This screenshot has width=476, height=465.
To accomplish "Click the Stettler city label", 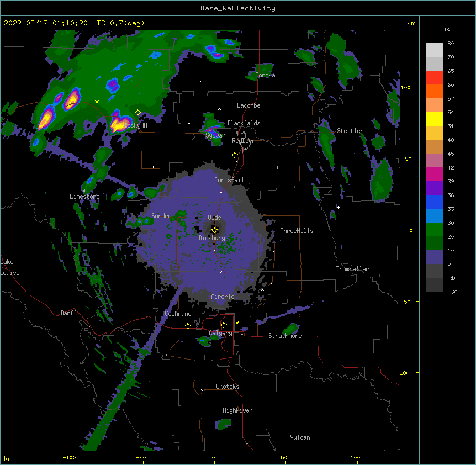I will 350,131.
